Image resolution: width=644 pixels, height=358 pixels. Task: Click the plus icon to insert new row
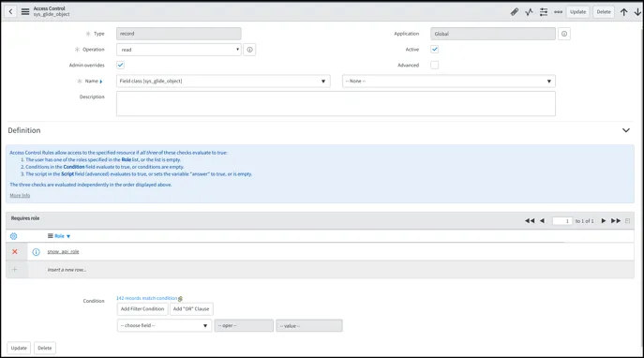point(15,269)
